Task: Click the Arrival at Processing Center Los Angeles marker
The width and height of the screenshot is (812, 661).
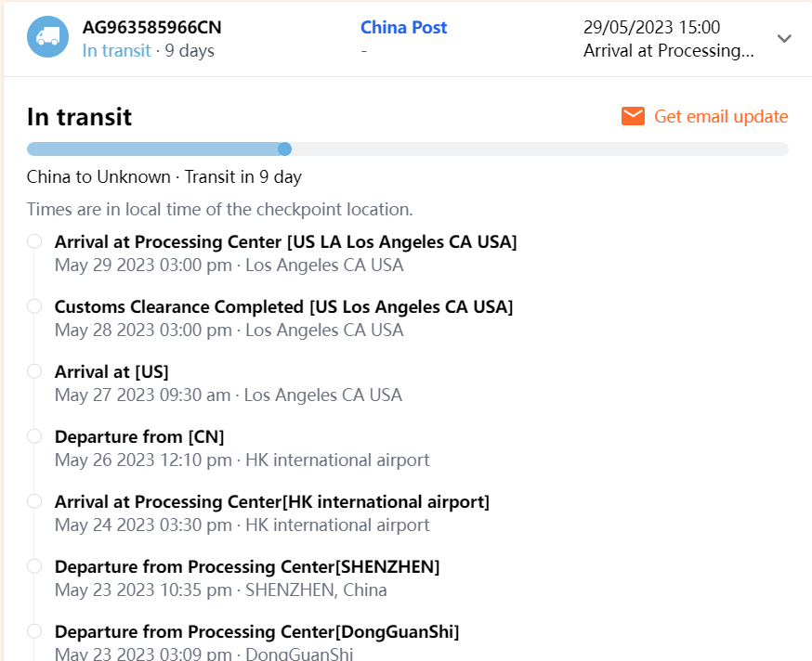Action: point(34,241)
